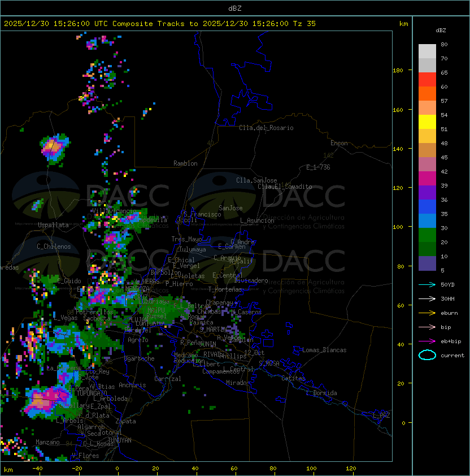Click the 'Tulumaya' map label
Image resolution: width=470 pixels, height=476 pixels.
tap(193, 249)
